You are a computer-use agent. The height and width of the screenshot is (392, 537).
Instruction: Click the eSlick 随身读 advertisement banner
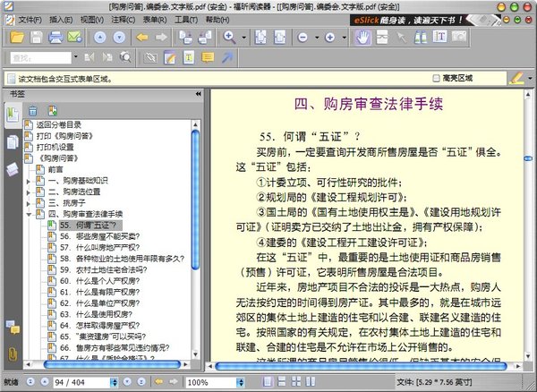tap(424, 21)
